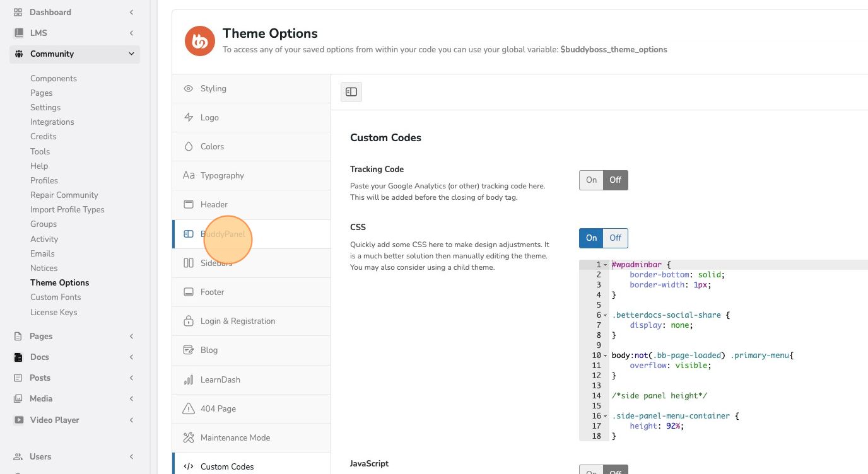Expand the Video Player menu chevron

131,420
